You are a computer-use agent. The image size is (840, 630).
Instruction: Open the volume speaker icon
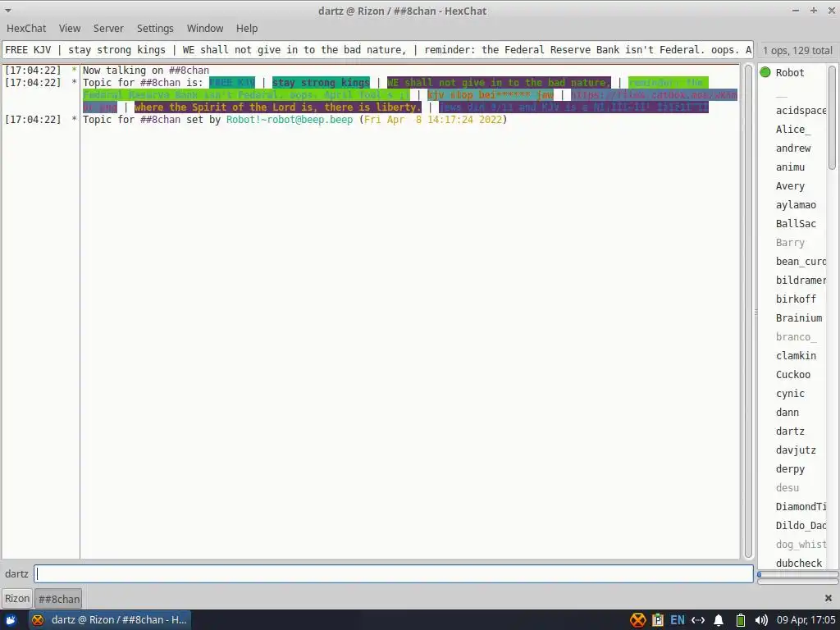coord(760,620)
